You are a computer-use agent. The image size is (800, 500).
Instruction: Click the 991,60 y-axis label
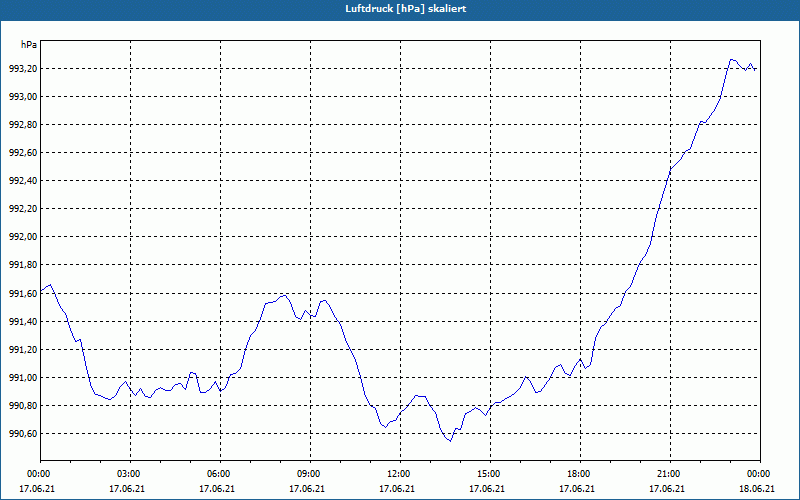pos(23,294)
